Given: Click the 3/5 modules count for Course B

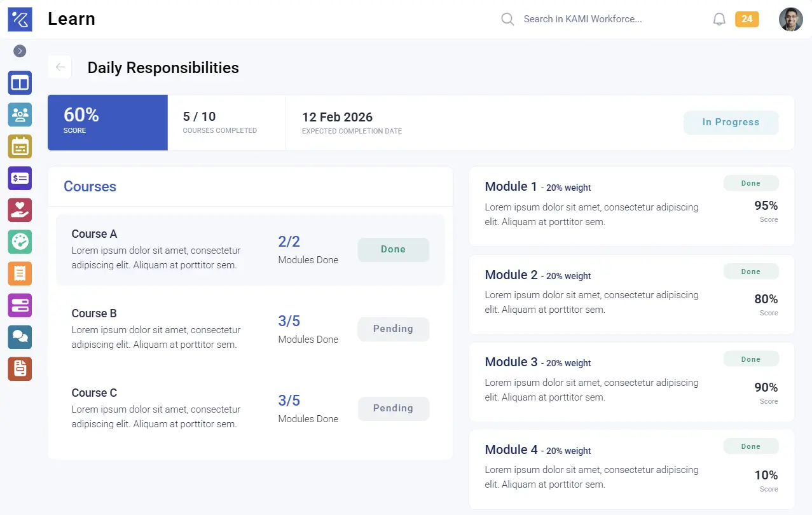Looking at the screenshot, I should [x=289, y=321].
